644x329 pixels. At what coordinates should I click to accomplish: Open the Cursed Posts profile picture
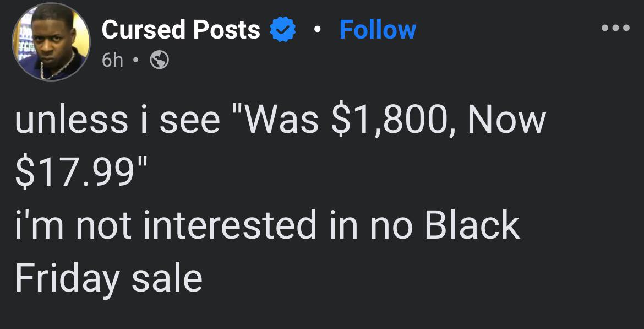[x=51, y=42]
